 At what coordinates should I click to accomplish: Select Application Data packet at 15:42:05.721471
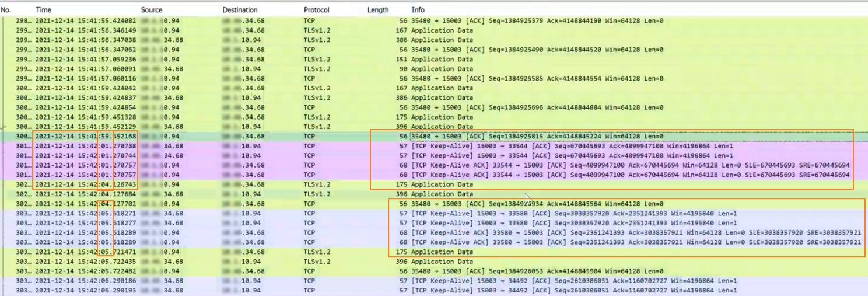(434, 252)
